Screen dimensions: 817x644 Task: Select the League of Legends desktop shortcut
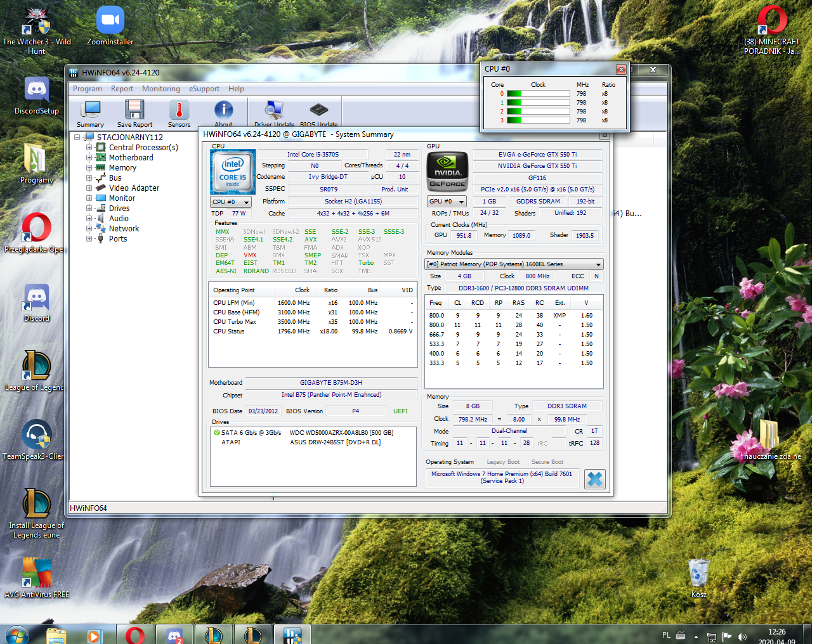[x=36, y=371]
